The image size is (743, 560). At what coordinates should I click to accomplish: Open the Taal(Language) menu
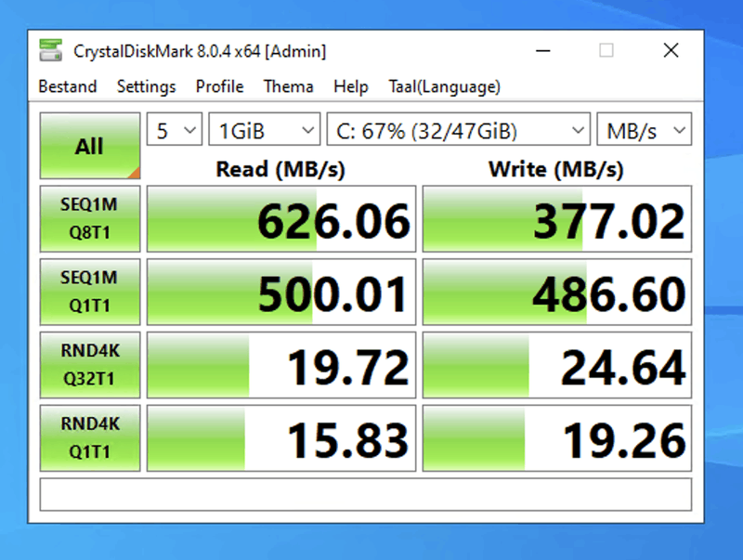coord(445,86)
